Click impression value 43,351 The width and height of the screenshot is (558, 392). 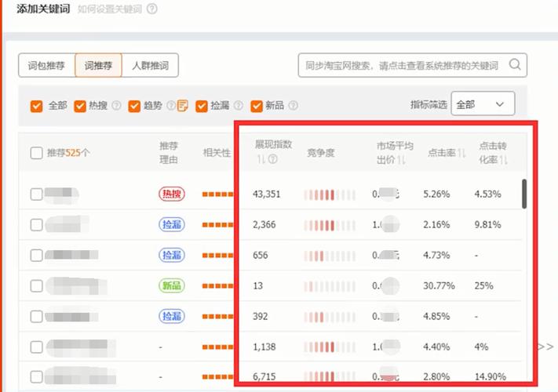267,194
